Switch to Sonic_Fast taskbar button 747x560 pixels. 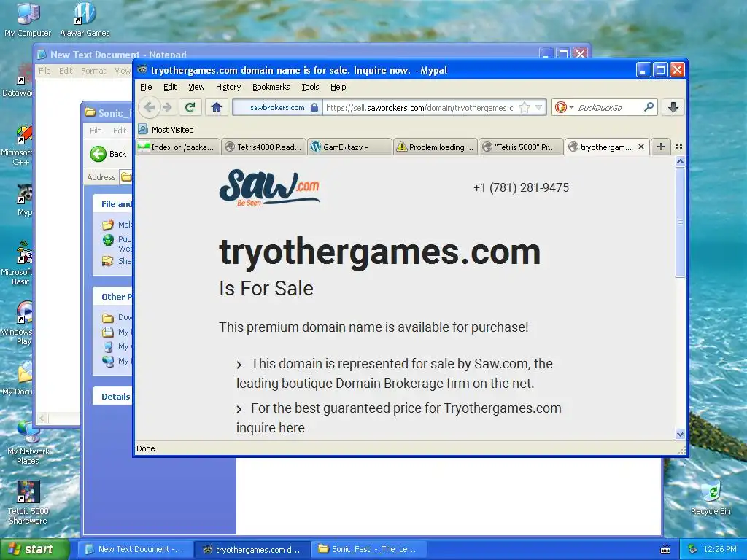point(368,550)
